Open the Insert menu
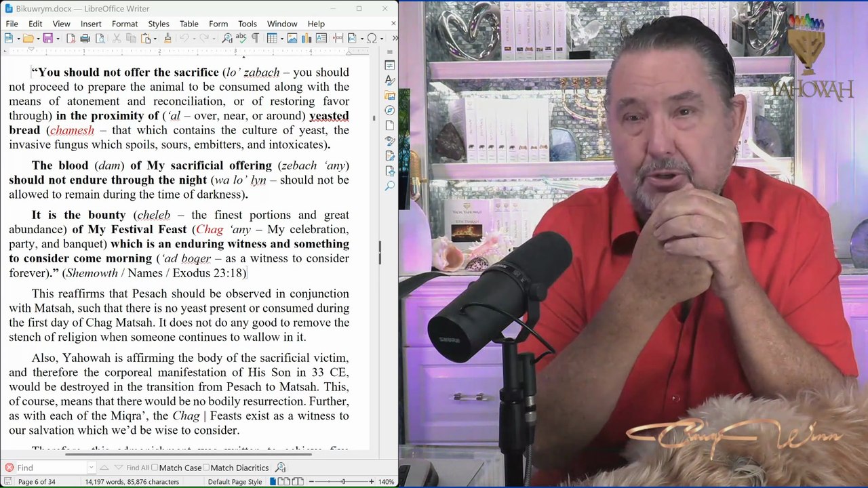 pyautogui.click(x=91, y=24)
